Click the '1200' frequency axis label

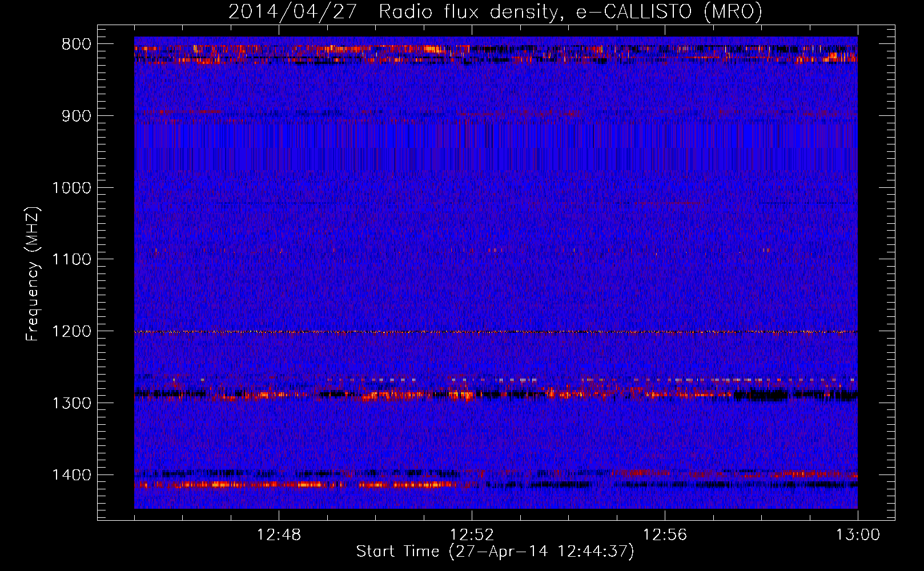(71, 331)
